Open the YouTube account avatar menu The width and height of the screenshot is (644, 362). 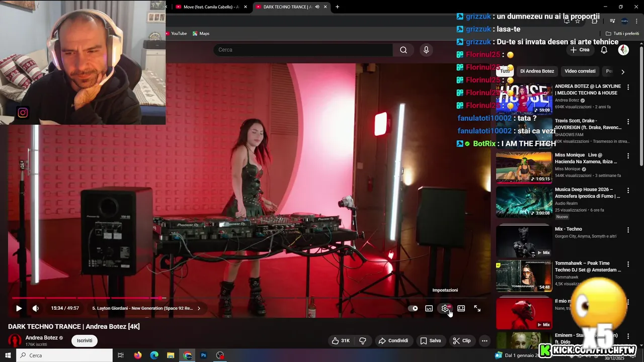pyautogui.click(x=623, y=50)
